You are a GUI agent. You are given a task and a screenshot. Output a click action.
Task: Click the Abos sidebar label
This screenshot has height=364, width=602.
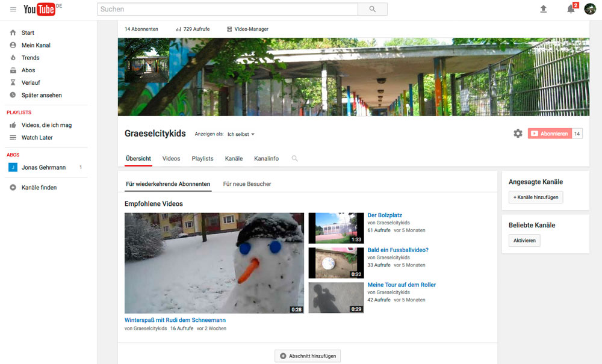point(28,70)
